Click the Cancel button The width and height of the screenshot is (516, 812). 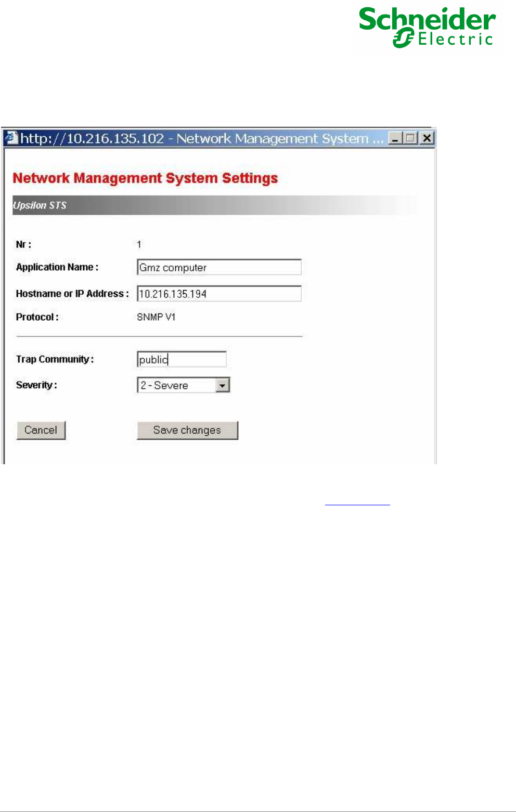pos(41,430)
